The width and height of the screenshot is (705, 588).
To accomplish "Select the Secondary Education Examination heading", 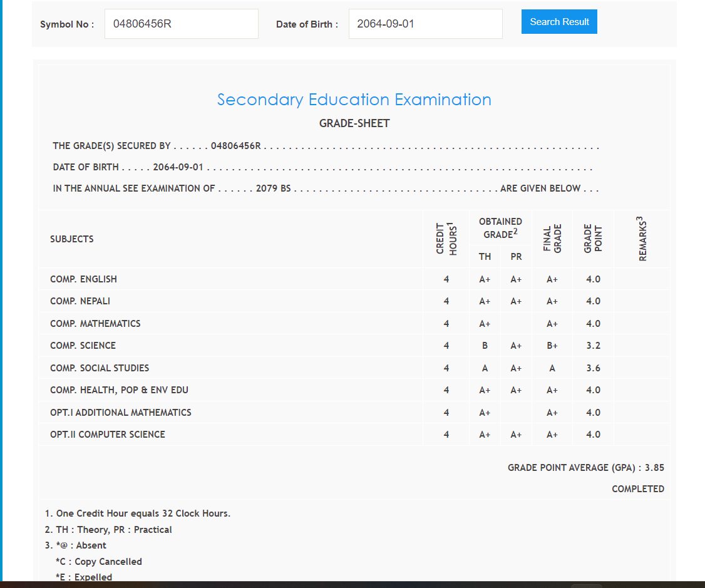I will point(354,100).
